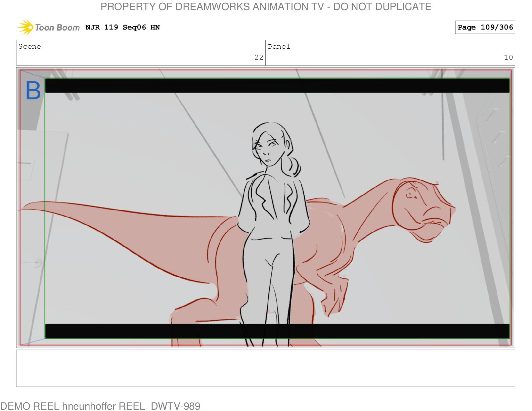
Task: Click the 'Scene' label
Action: 30,46
